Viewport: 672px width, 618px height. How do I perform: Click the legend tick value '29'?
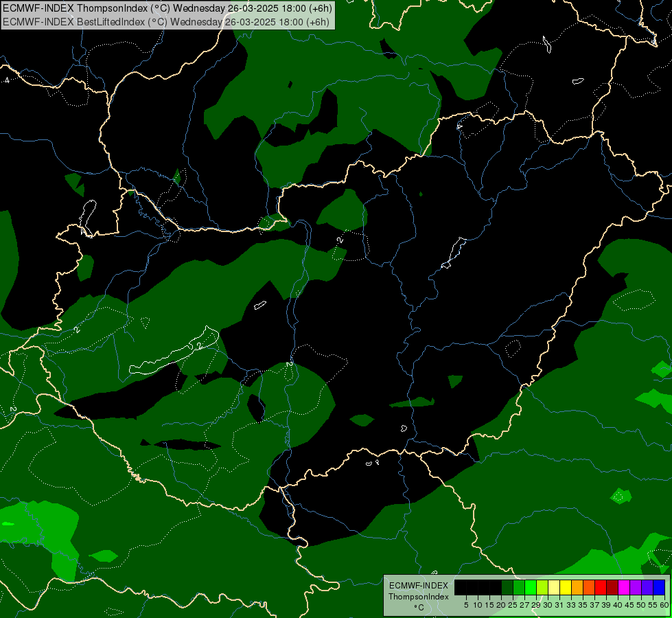(x=535, y=605)
